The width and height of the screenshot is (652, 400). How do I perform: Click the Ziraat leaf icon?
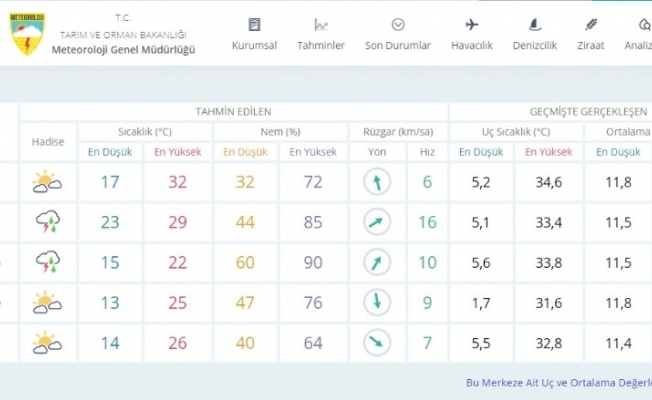(591, 25)
